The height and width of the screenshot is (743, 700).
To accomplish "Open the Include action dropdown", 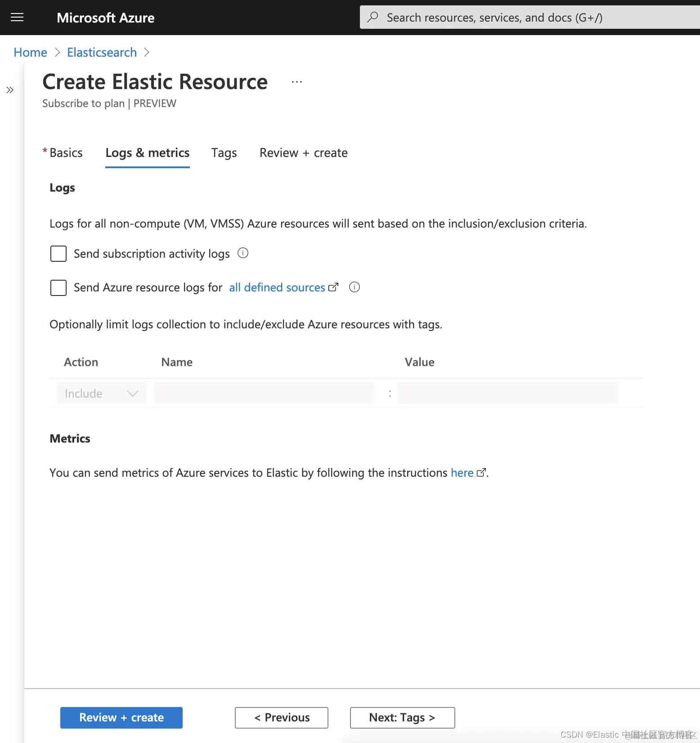I will coord(102,394).
